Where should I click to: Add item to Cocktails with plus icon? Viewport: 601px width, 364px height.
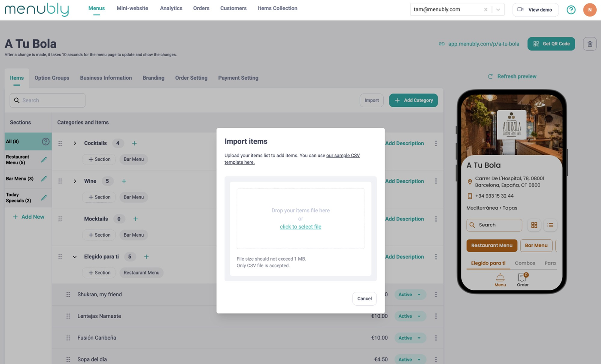click(134, 143)
